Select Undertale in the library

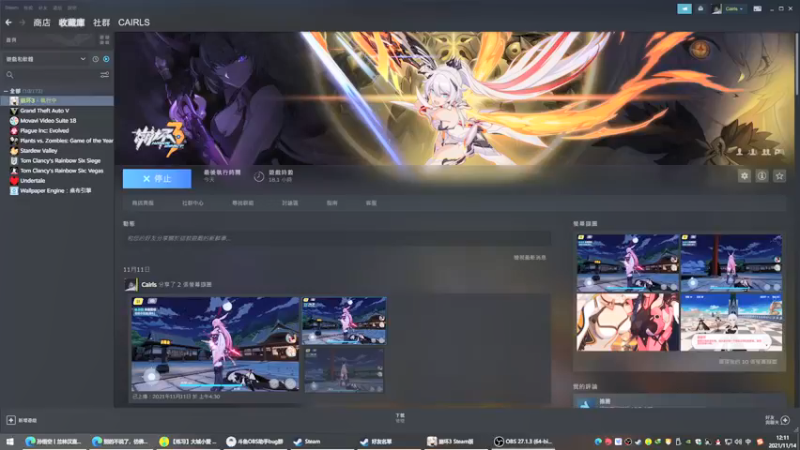coord(33,181)
